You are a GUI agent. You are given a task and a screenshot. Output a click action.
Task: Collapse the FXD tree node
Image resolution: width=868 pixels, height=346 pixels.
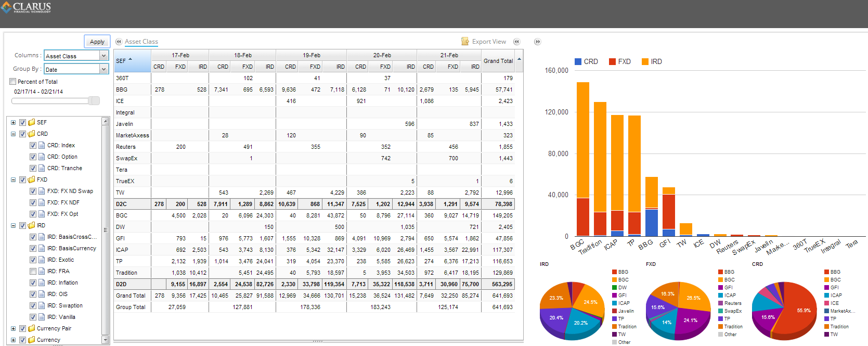13,180
